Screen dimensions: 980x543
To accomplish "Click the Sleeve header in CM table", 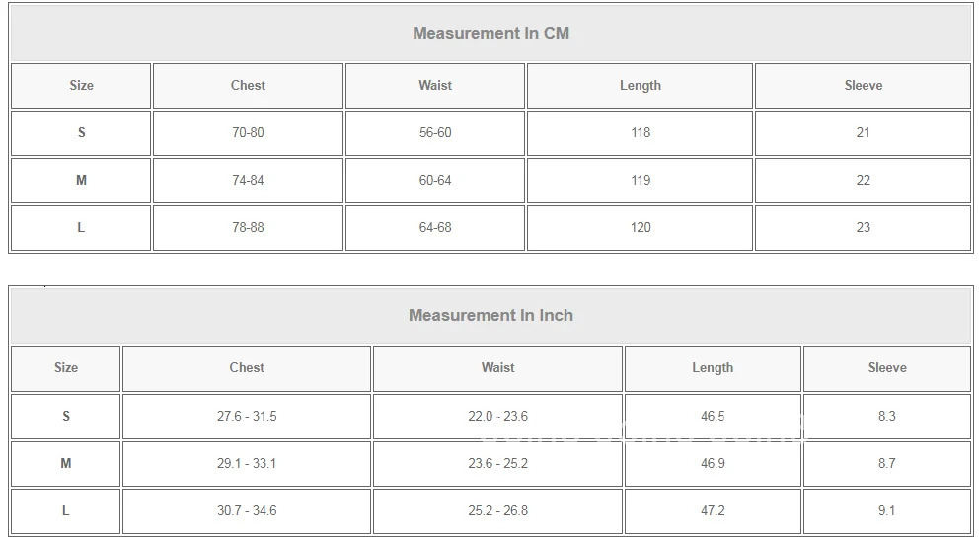I will tap(863, 86).
